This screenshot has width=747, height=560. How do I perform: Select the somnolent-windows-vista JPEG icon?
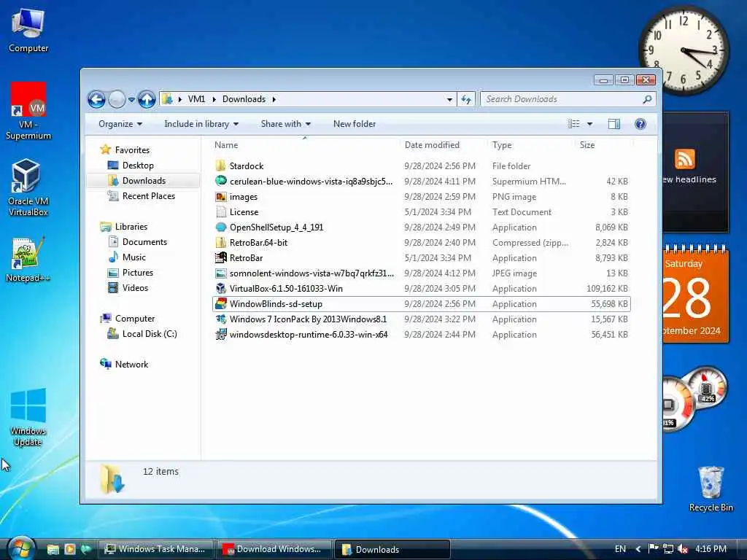[x=220, y=273]
